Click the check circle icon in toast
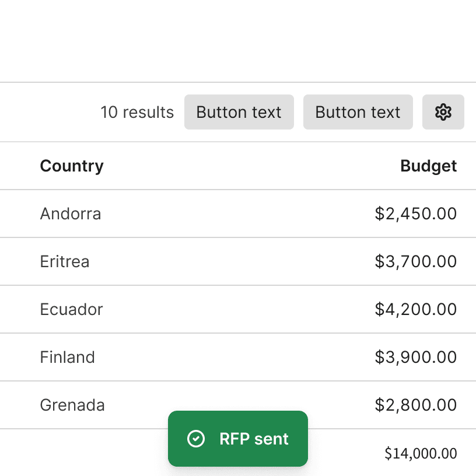The width and height of the screenshot is (476, 476). point(196,439)
